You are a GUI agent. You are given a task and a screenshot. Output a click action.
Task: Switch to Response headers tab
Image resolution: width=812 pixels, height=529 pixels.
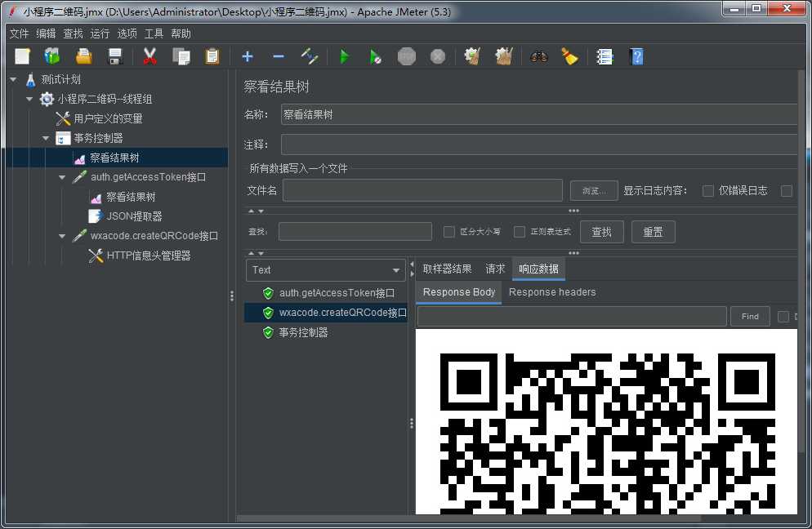(552, 292)
